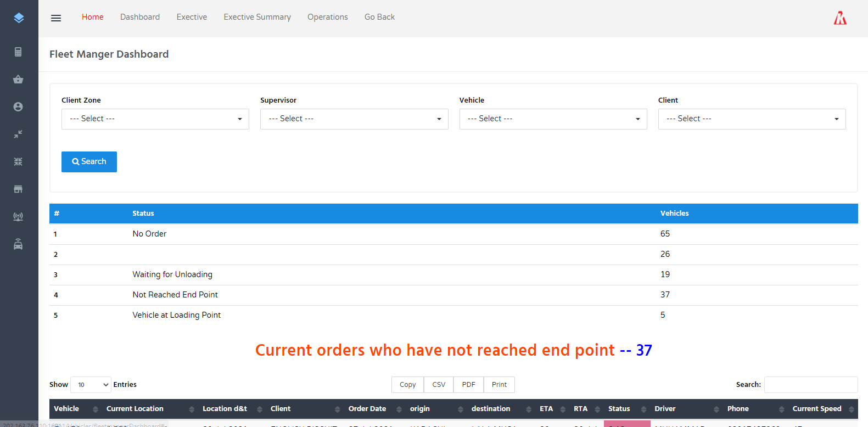Image resolution: width=868 pixels, height=427 pixels.
Task: Click the vehicle count 65
Action: [x=665, y=234]
